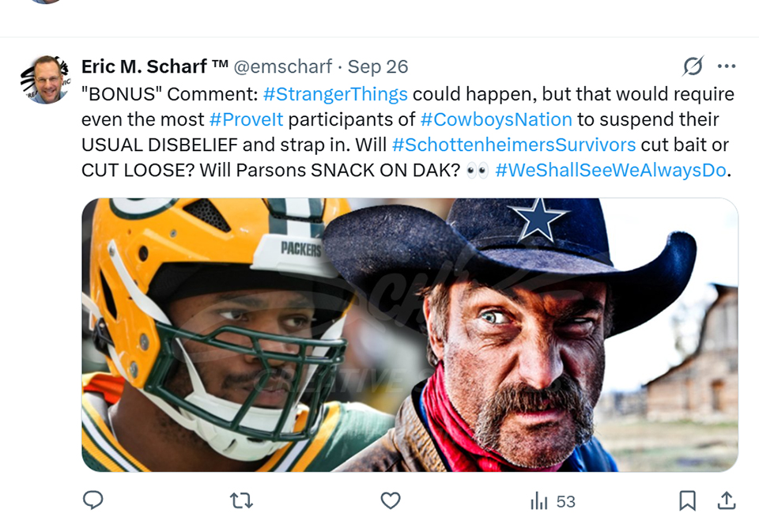The width and height of the screenshot is (759, 532).
Task: Click the #WeShallSeeWeAlwaysDo hashtag
Action: click(610, 171)
